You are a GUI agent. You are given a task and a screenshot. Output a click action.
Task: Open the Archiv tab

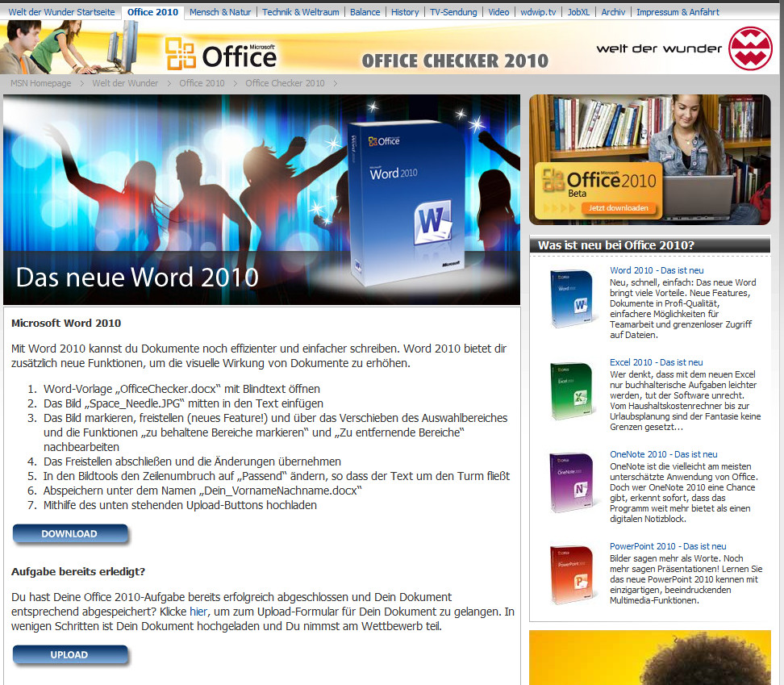tap(613, 12)
